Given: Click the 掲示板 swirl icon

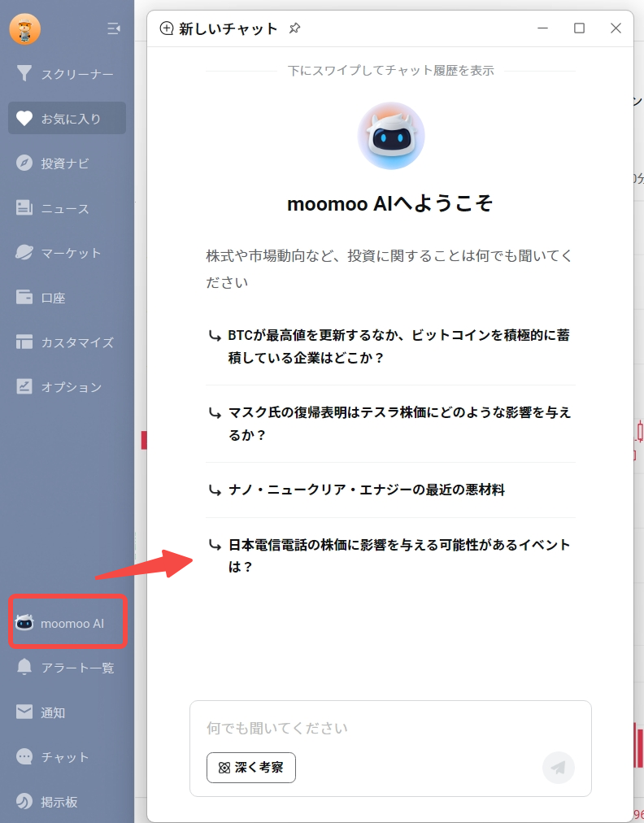Looking at the screenshot, I should click(x=24, y=802).
